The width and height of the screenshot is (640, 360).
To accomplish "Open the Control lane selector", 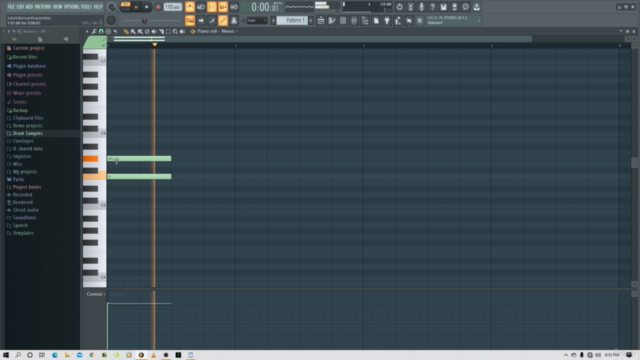I will point(96,294).
